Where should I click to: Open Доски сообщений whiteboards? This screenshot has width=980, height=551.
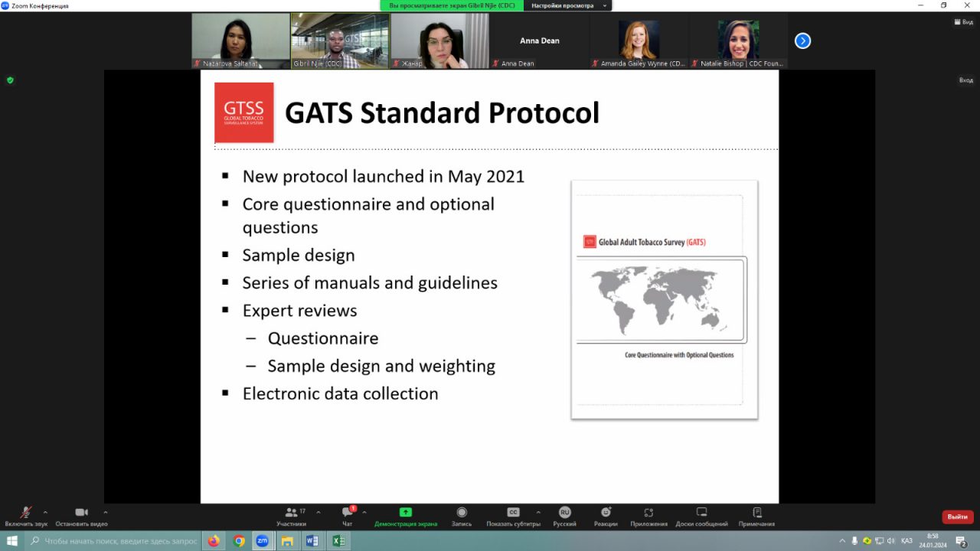(x=701, y=514)
